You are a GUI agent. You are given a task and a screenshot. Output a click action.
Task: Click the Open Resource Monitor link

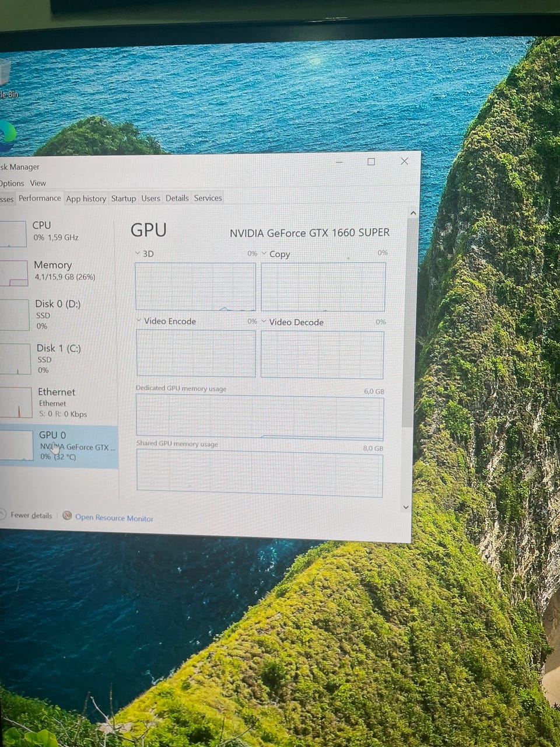[x=114, y=518]
